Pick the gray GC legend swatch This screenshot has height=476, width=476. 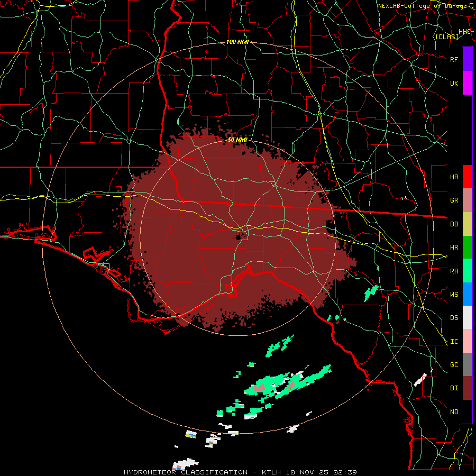pyautogui.click(x=467, y=364)
